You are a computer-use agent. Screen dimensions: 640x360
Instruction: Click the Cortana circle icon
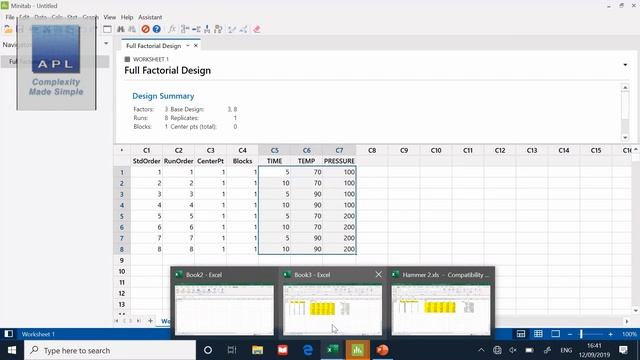[x=208, y=350]
